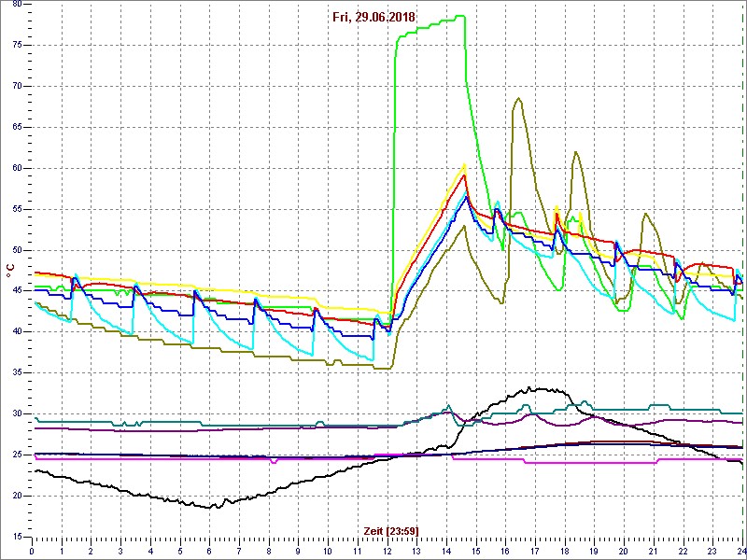
Task: Select hour 2 on the time axis
Action: (91, 551)
